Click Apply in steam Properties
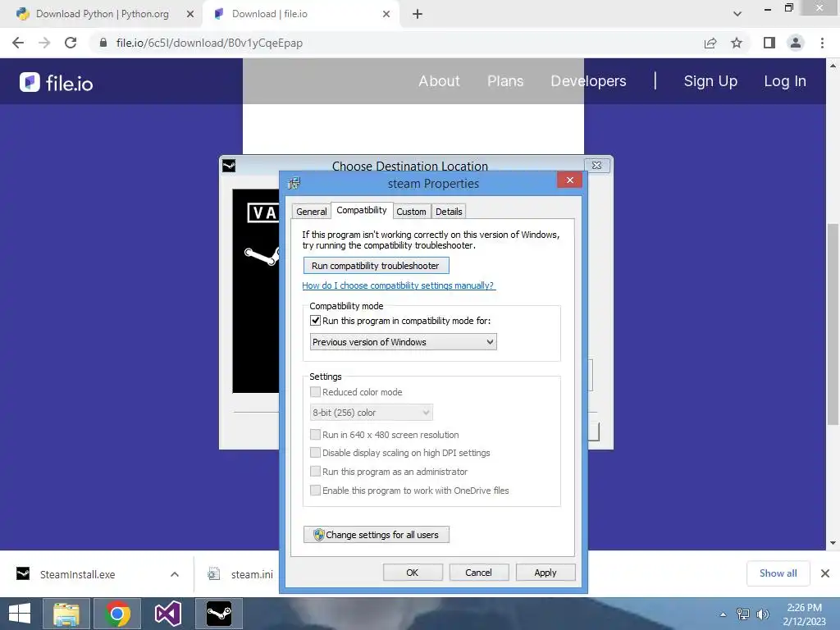The height and width of the screenshot is (630, 840). (546, 572)
